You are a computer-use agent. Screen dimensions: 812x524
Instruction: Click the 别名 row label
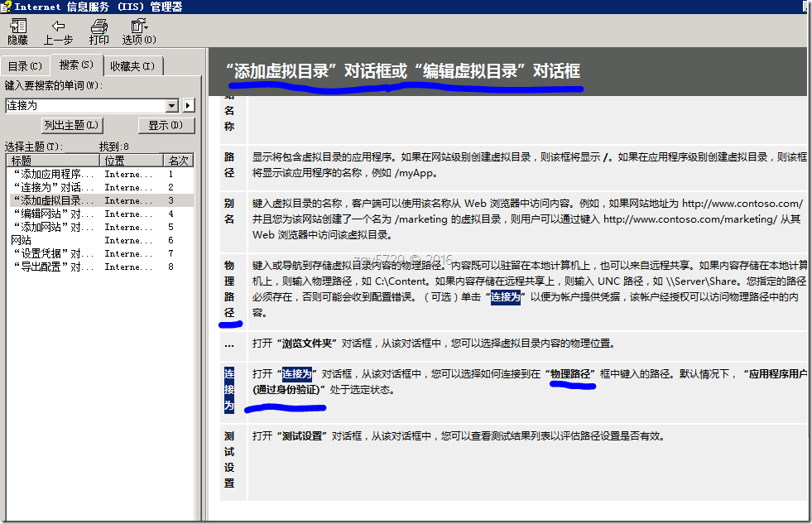point(229,211)
